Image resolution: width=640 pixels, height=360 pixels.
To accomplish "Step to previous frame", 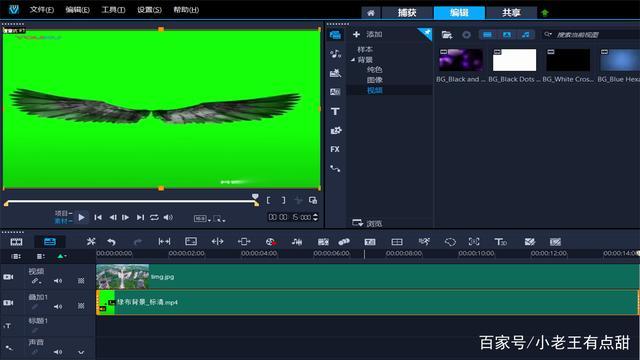I will pos(113,218).
